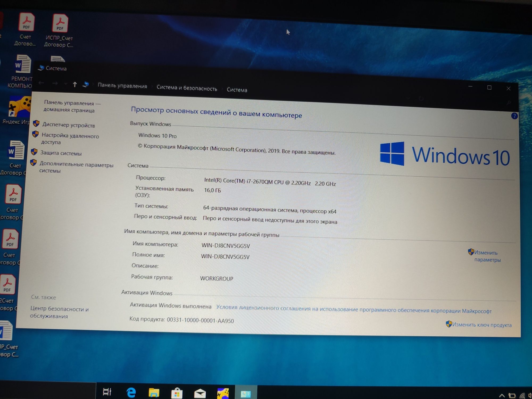Screen dimensions: 532x399
Task: Click Изменить ключ продукта link
Action: click(x=482, y=325)
